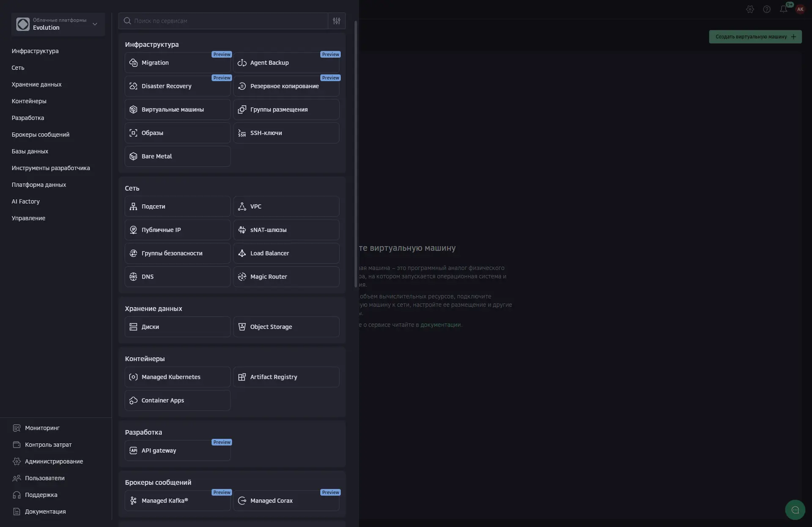Click the service panel scrollbar
812x527 pixels.
click(356, 154)
